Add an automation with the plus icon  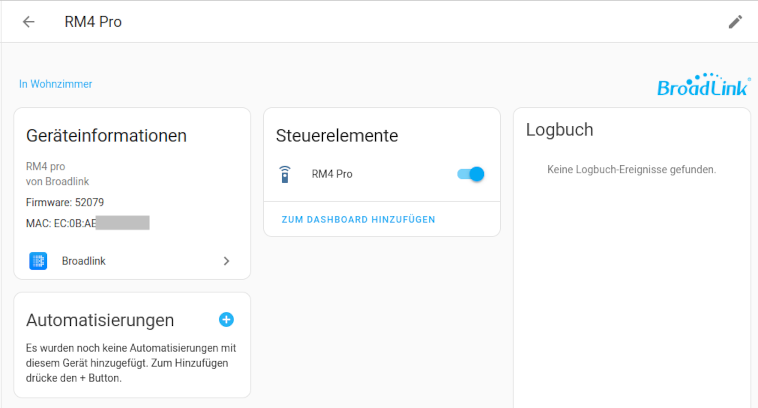point(226,320)
